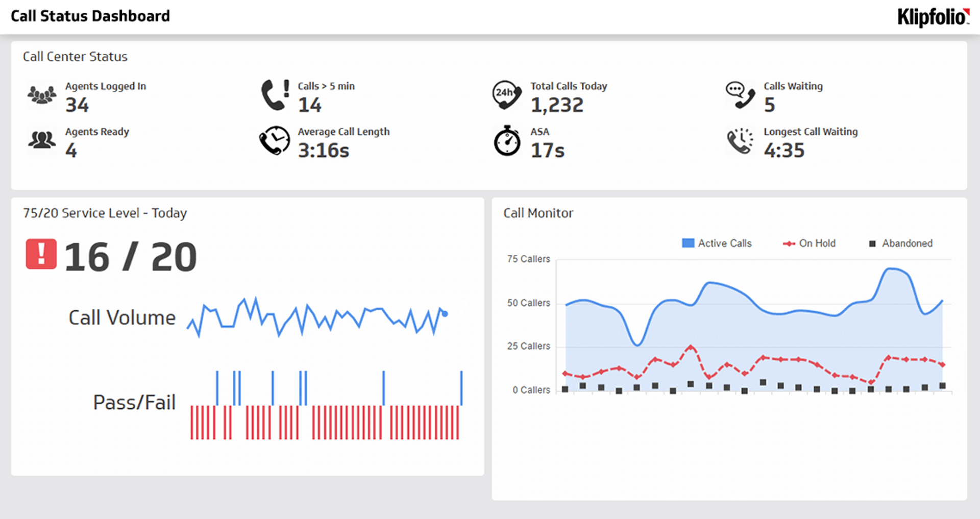Select the Agents Ready group icon
This screenshot has height=519, width=980.
point(41,140)
